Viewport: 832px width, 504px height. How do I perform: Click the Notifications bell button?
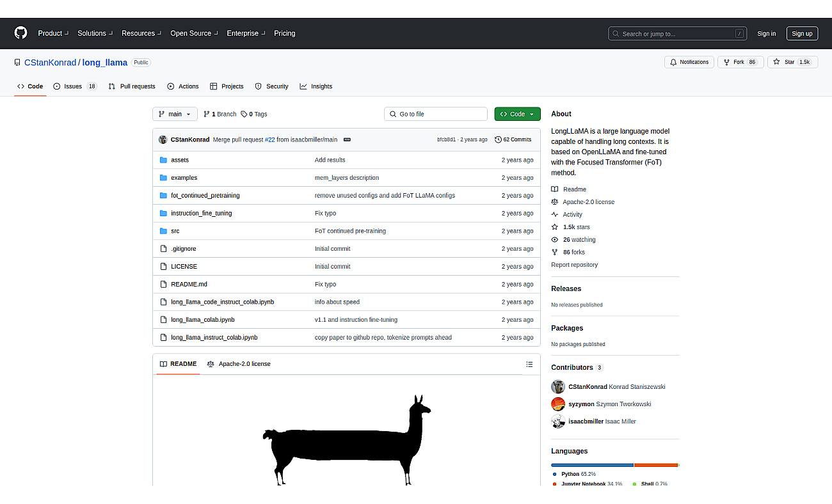click(x=689, y=62)
